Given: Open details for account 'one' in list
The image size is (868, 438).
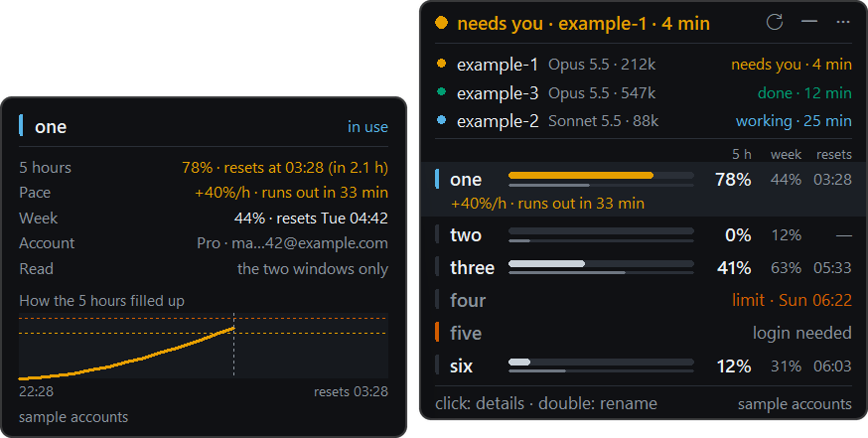Looking at the screenshot, I should tap(644, 189).
